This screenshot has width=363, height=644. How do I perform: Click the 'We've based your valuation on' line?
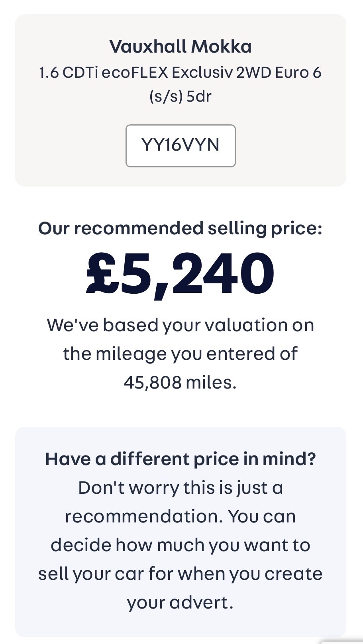point(181,325)
